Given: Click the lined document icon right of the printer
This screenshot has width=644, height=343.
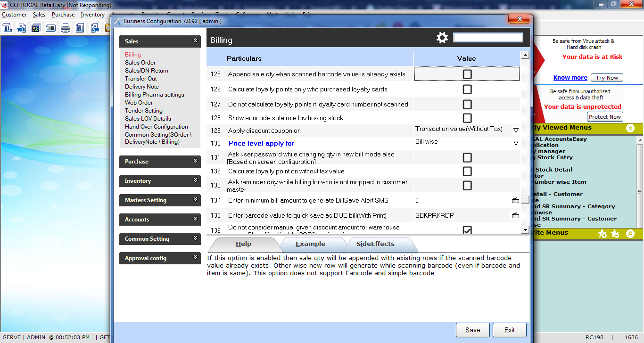Looking at the screenshot, I should click(x=80, y=28).
